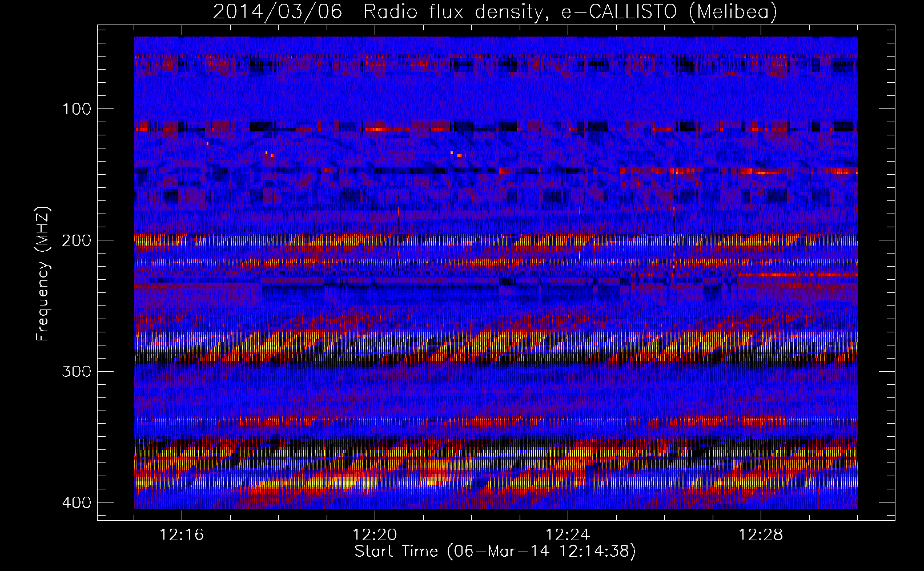Click the 200 frequency tick label
This screenshot has width=924, height=571.
pos(76,240)
